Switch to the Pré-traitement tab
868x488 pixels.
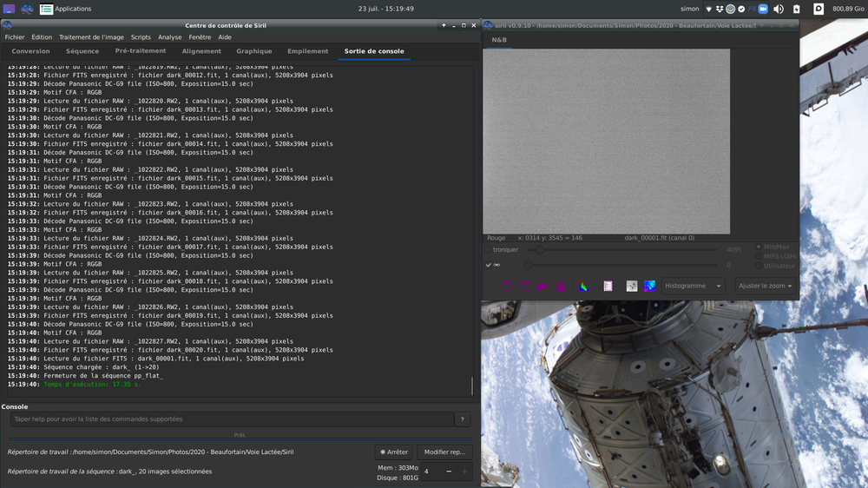click(140, 51)
